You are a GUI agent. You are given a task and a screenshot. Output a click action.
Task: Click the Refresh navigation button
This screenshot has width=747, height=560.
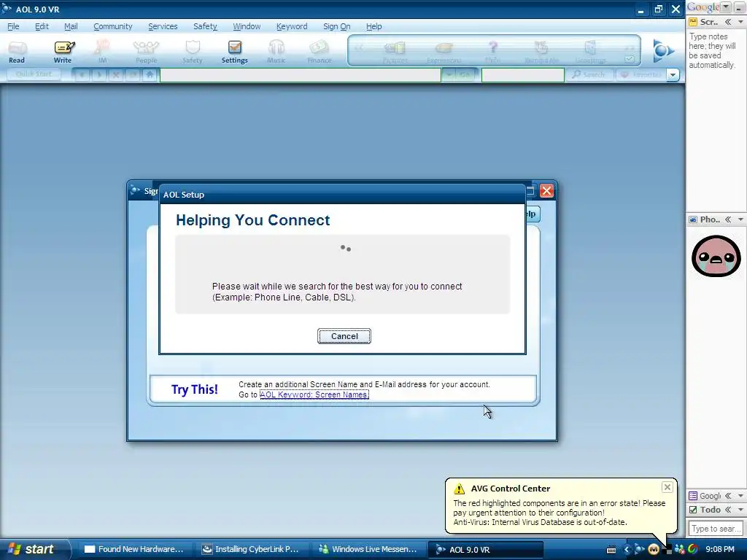(x=133, y=75)
